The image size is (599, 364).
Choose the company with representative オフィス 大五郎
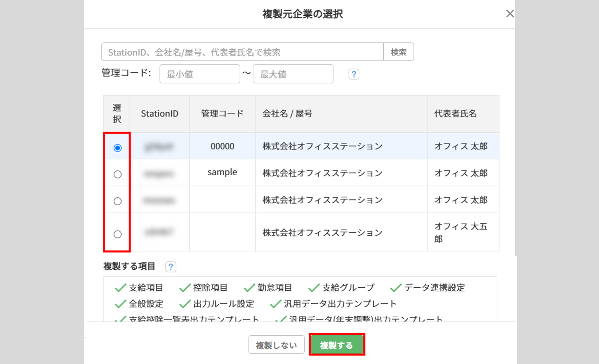click(117, 234)
